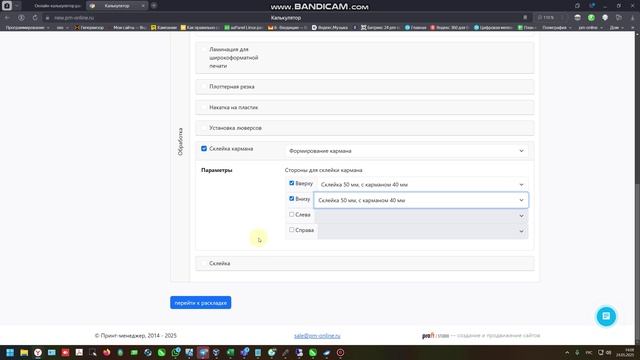The height and width of the screenshot is (360, 640).
Task: Reload the browser page
Action: click(x=35, y=18)
